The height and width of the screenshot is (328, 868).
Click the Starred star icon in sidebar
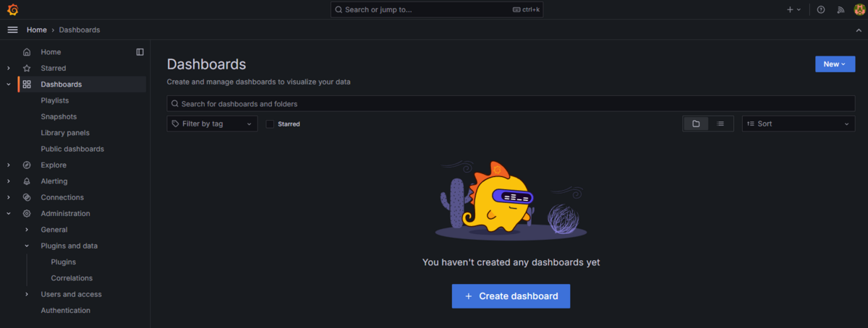27,68
